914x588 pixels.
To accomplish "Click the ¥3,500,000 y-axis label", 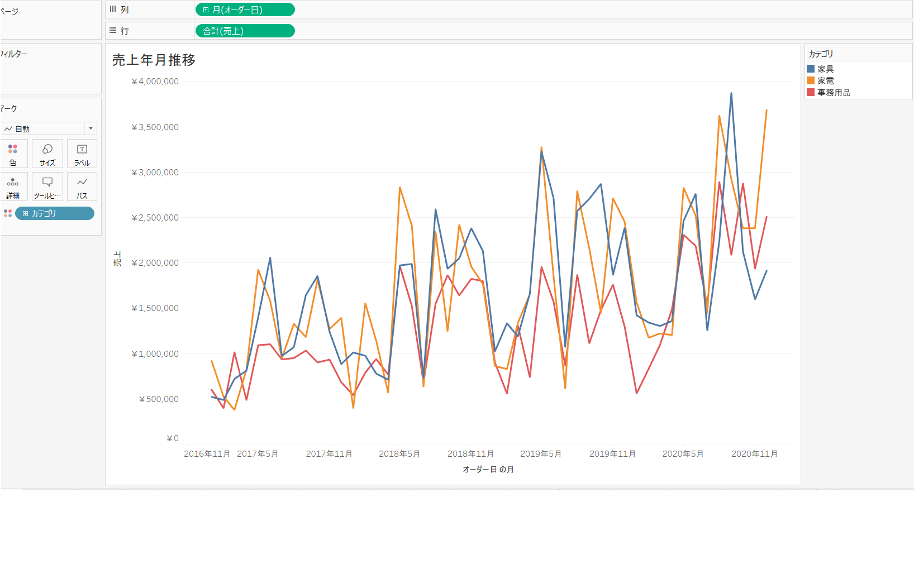I will [155, 127].
